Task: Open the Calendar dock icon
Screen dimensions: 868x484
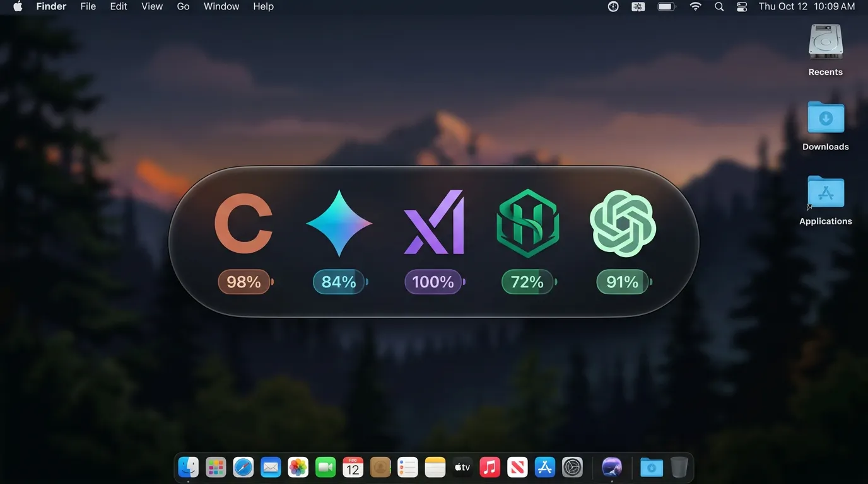Action: click(x=353, y=467)
